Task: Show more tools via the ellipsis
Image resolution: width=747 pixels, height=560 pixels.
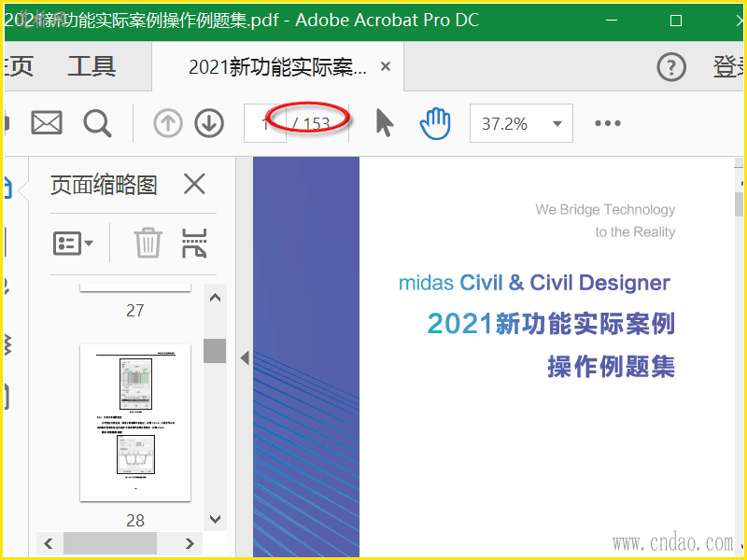Action: tap(608, 123)
